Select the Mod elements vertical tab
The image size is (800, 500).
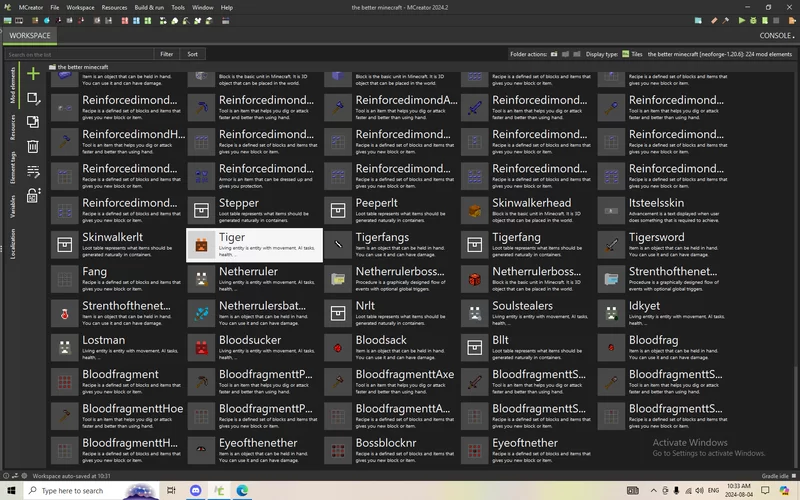point(13,85)
